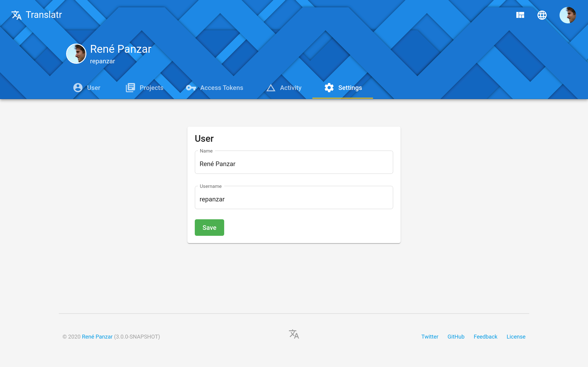The image size is (588, 367).
Task: Click the Settings gear icon
Action: 329,88
